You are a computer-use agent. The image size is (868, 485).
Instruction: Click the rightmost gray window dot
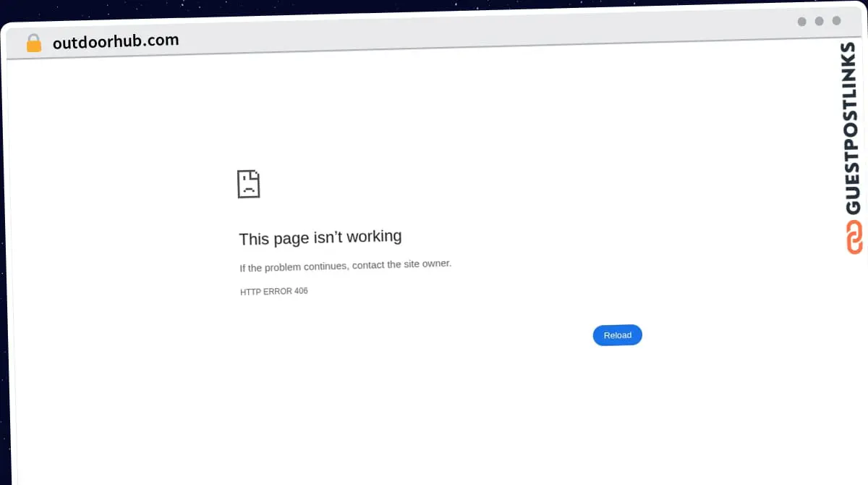click(x=836, y=21)
